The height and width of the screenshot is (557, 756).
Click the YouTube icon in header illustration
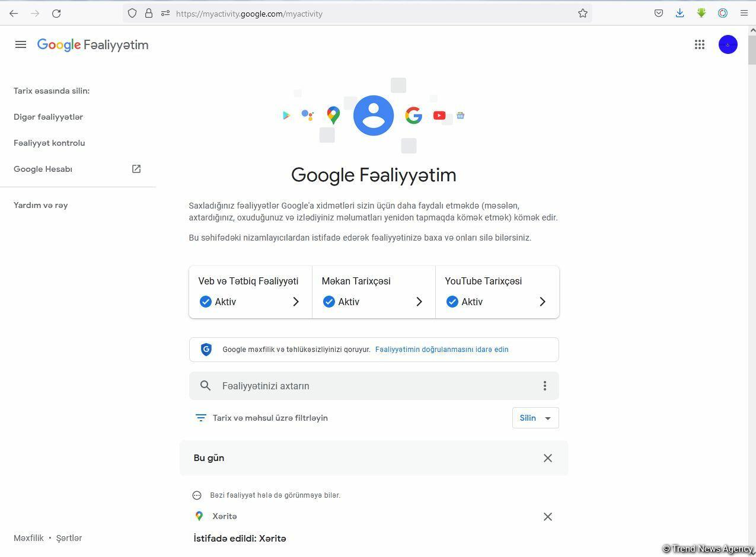[439, 116]
